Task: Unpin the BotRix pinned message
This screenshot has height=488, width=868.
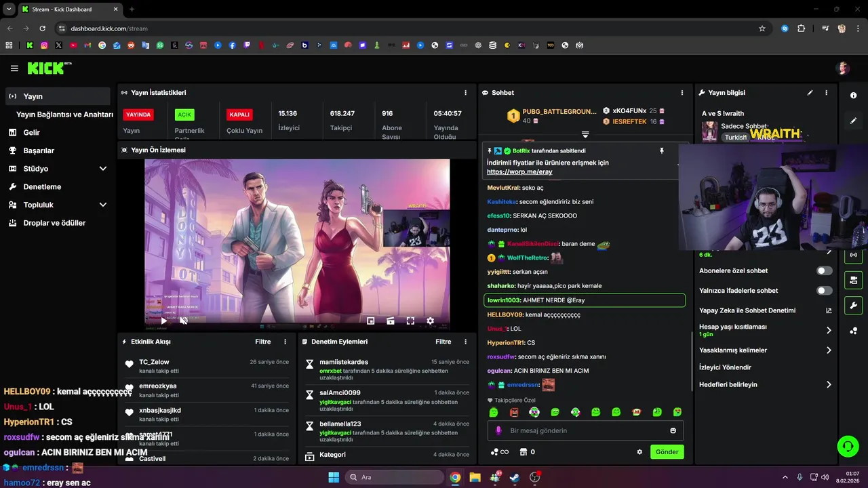Action: pyautogui.click(x=662, y=150)
